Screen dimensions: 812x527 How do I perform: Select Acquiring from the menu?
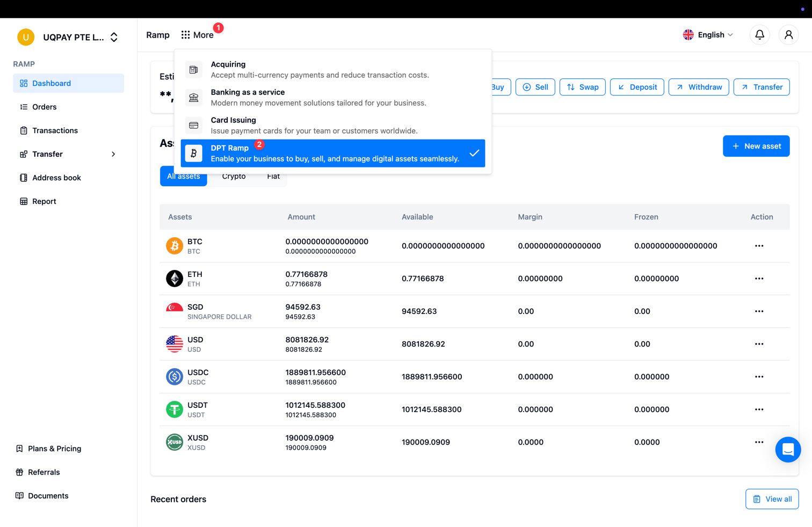[333, 70]
